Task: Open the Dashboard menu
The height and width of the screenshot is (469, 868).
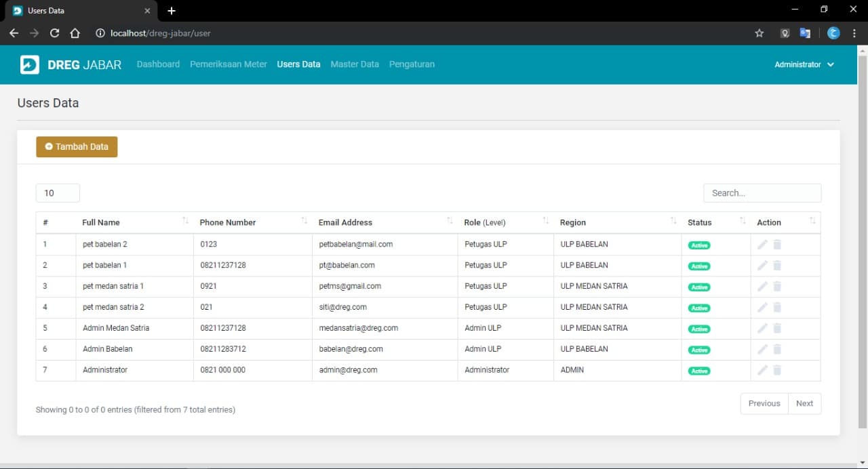Action: (x=158, y=64)
